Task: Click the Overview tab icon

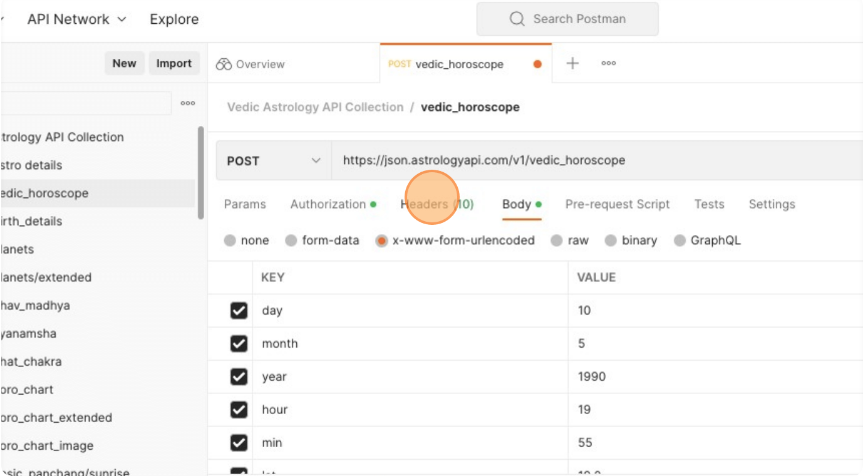Action: click(224, 65)
